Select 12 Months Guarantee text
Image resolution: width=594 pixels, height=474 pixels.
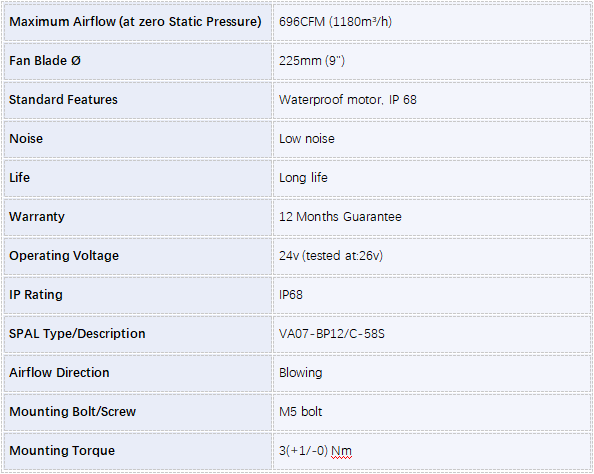point(340,217)
